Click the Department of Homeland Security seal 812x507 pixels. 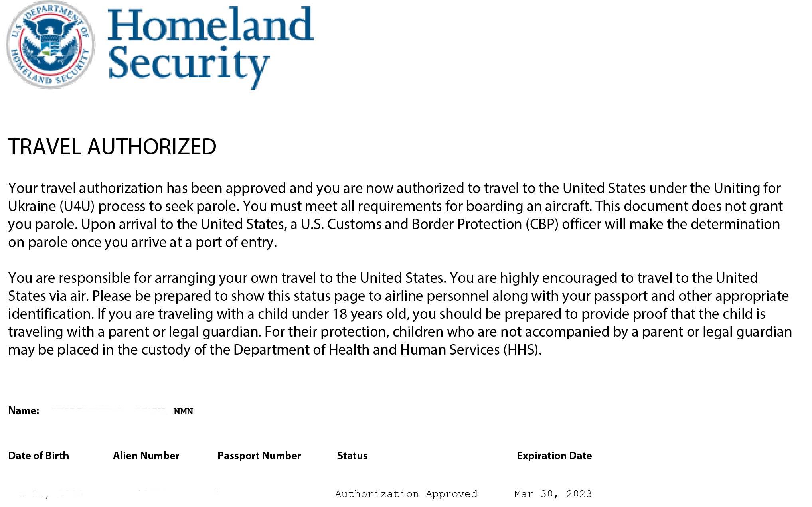click(x=50, y=44)
